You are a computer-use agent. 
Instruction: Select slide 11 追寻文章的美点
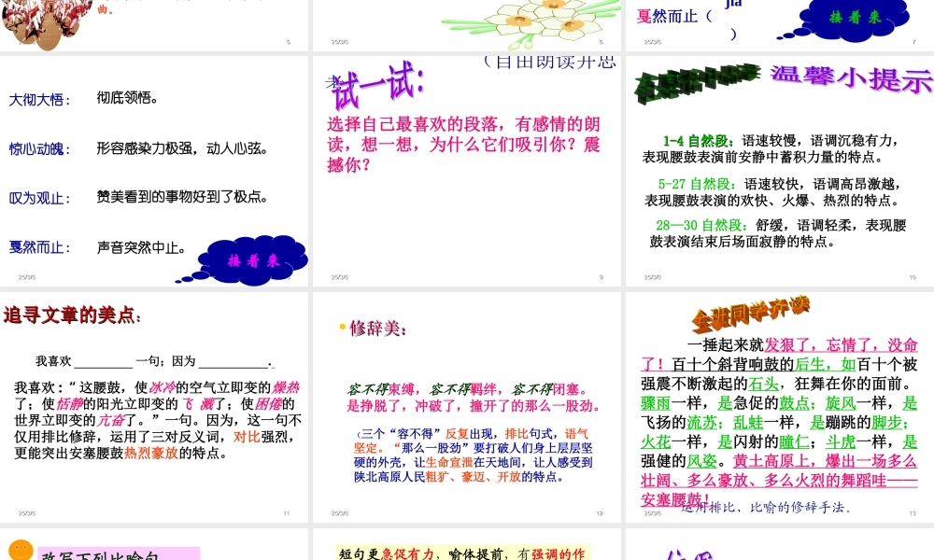(154, 407)
